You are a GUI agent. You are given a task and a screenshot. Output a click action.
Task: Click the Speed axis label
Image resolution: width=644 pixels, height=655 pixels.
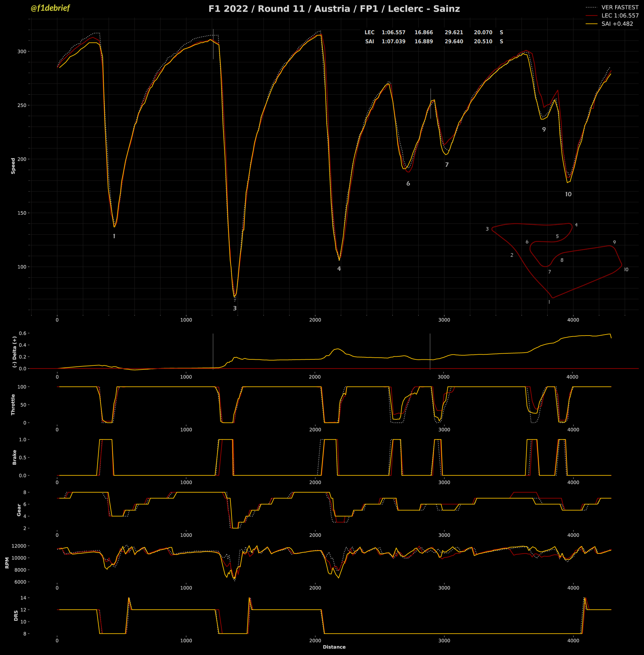click(13, 166)
